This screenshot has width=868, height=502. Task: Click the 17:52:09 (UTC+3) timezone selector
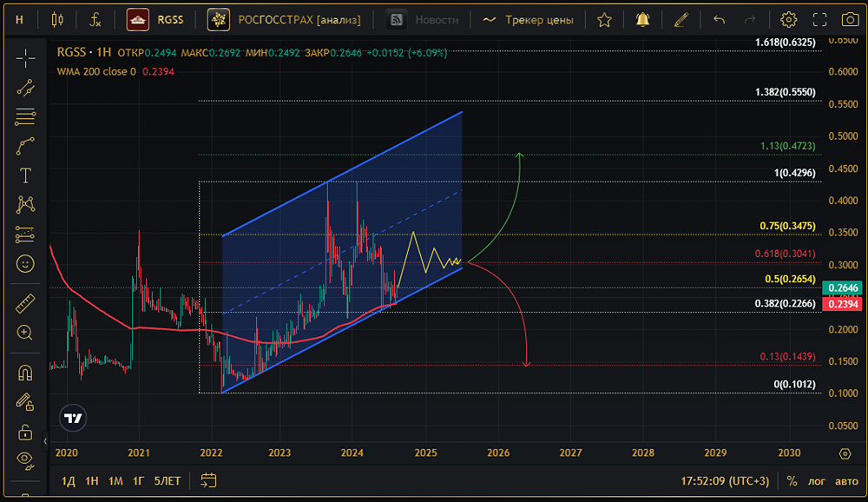(725, 481)
